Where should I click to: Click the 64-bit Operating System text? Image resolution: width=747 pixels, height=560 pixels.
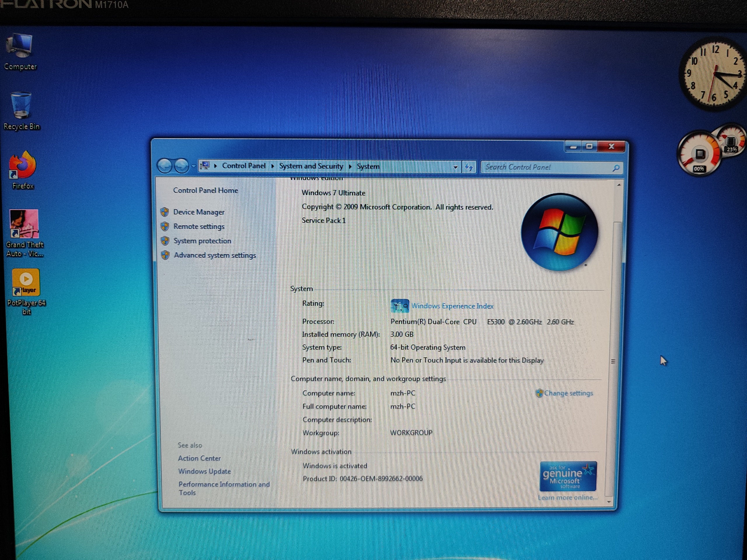427,347
